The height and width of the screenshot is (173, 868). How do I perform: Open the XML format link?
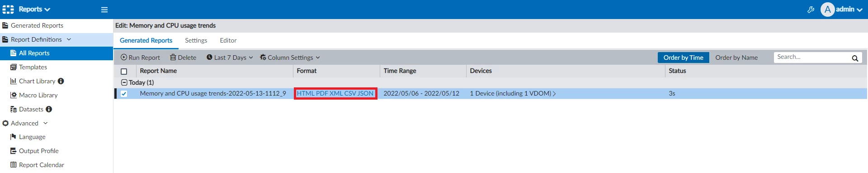click(x=336, y=93)
